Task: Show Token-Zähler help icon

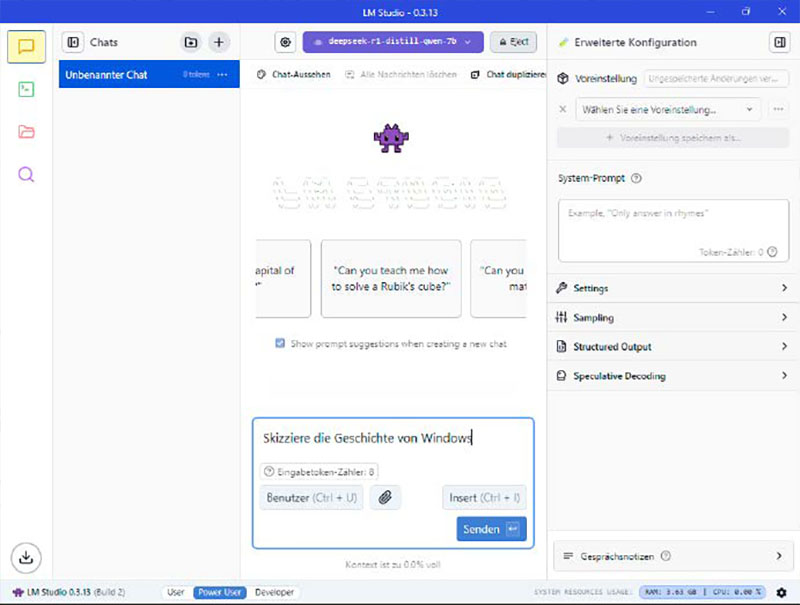Action: click(x=772, y=251)
